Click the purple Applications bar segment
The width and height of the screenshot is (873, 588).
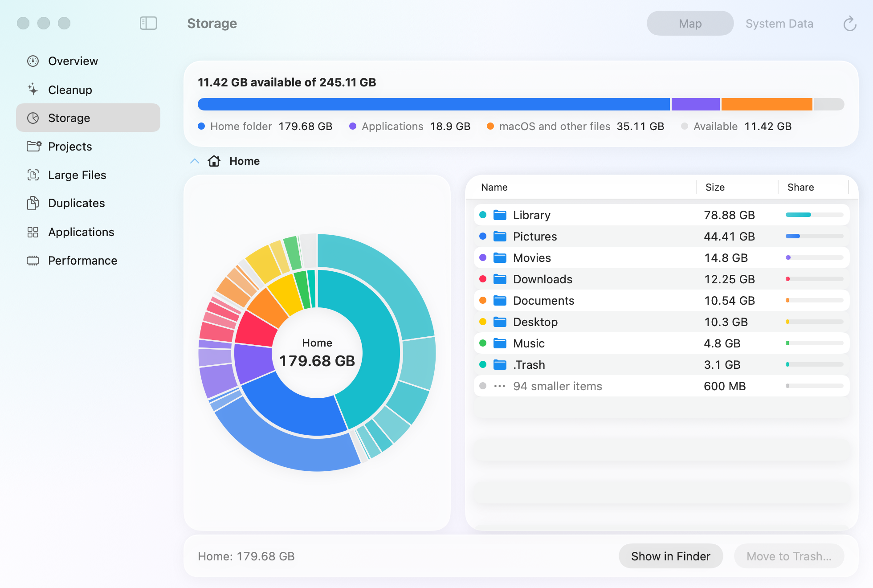pyautogui.click(x=696, y=104)
